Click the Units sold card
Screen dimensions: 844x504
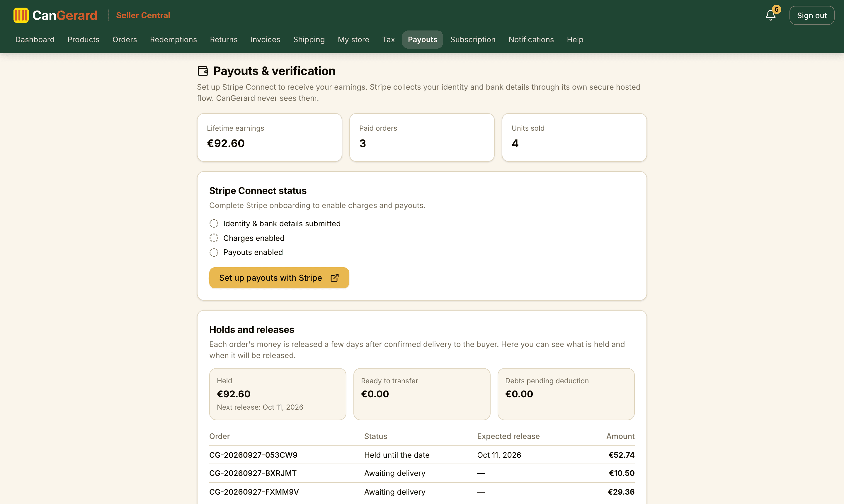pos(574,137)
